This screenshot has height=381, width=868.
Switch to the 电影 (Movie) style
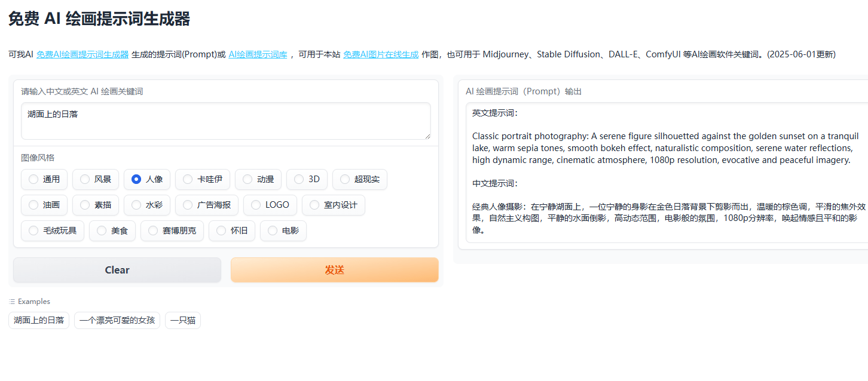pos(283,231)
